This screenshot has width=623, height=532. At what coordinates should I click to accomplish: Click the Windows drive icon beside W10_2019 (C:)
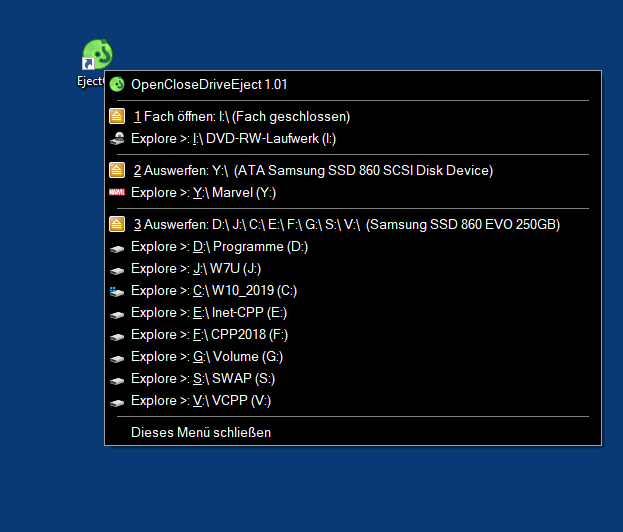coord(117,292)
